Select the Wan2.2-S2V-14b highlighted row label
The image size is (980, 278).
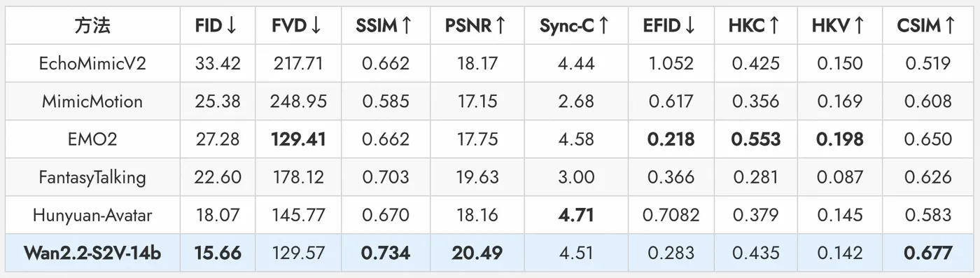click(92, 253)
